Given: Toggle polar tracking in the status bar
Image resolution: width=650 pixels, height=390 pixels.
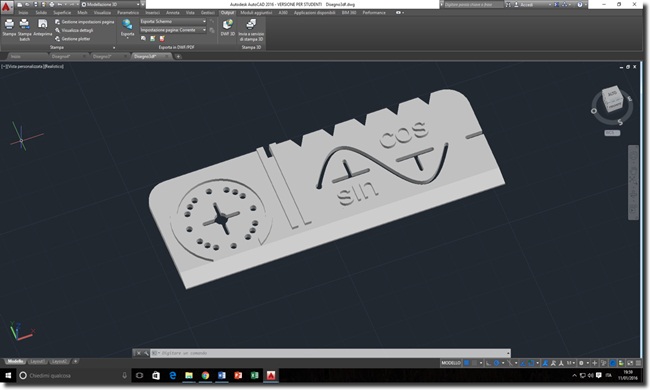Looking at the screenshot, I should [x=496, y=363].
